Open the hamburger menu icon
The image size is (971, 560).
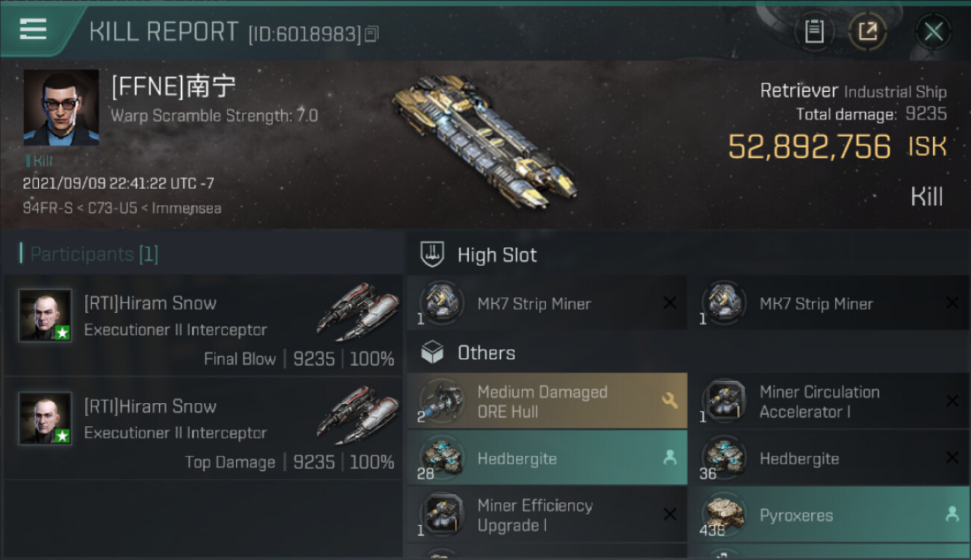coord(33,30)
